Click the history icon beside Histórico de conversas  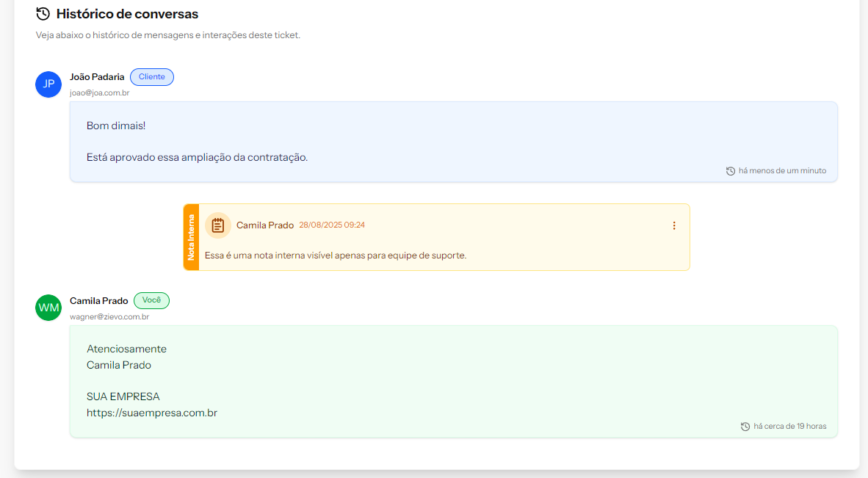[43, 14]
